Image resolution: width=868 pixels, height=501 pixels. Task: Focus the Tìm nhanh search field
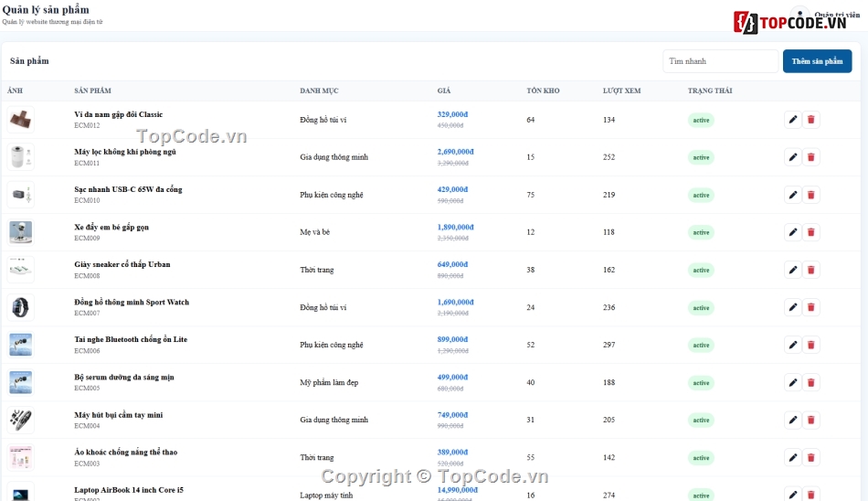[x=720, y=61]
